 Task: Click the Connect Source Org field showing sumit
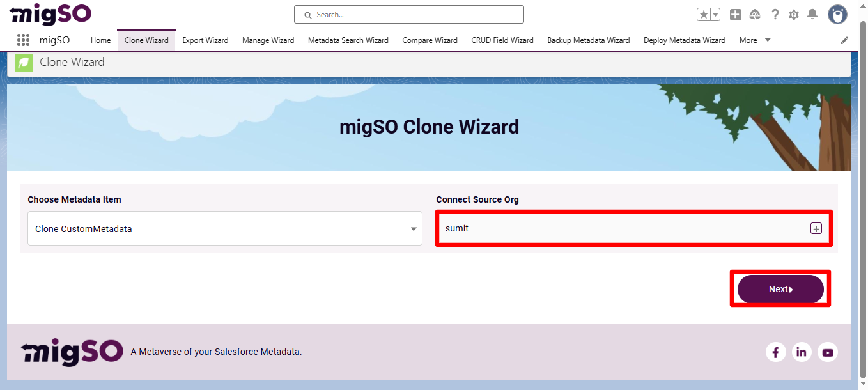(x=634, y=228)
